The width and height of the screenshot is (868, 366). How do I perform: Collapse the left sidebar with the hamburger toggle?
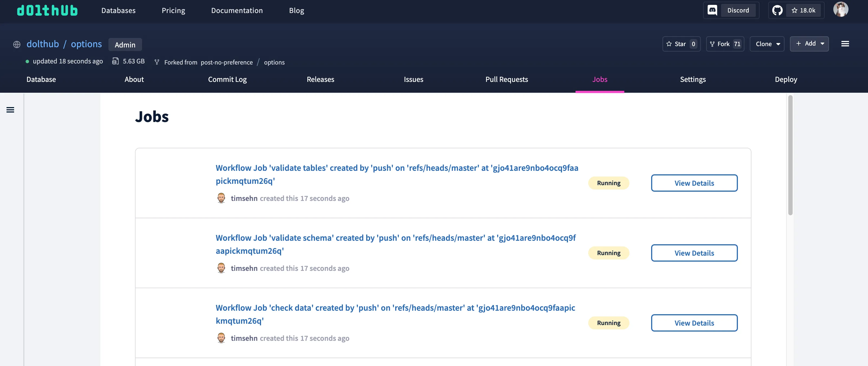tap(11, 110)
